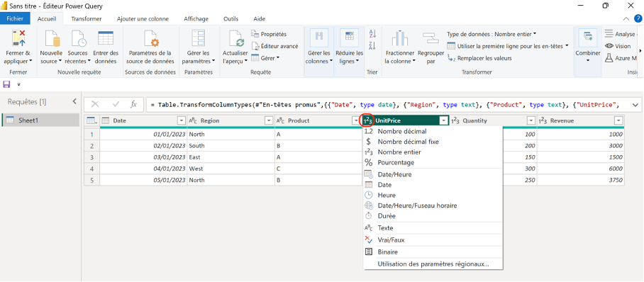Select Nombre entier type

point(433,152)
